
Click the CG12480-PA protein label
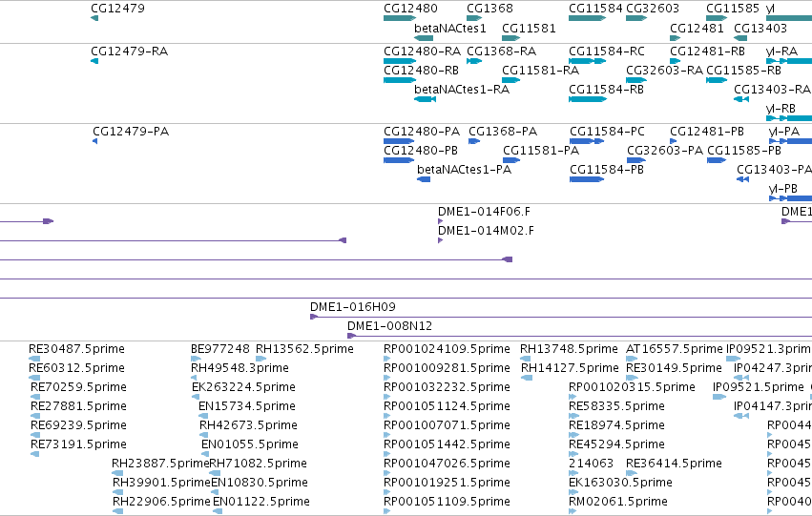(x=422, y=131)
